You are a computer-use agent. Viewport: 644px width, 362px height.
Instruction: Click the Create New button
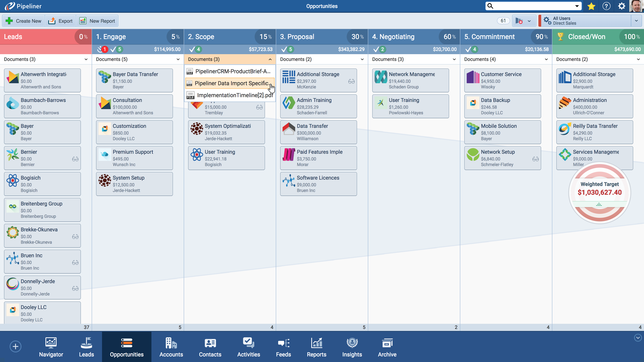24,21
